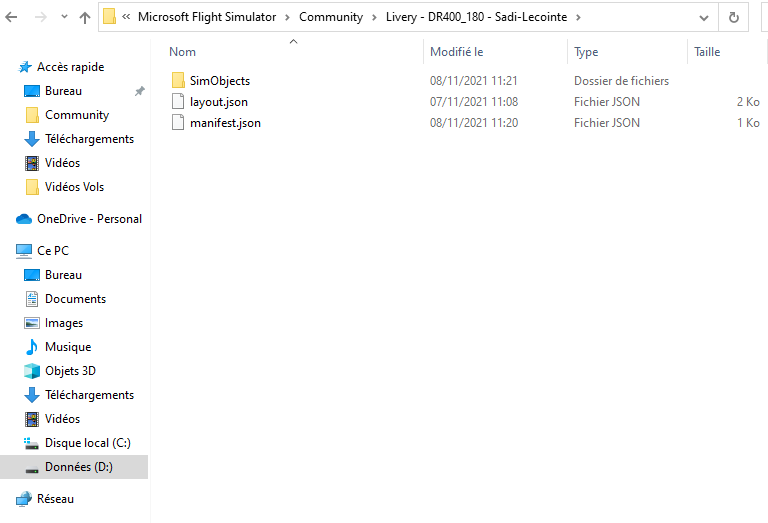Click the Disque local (C:) drive icon
Image resolution: width=768 pixels, height=523 pixels.
click(x=31, y=443)
